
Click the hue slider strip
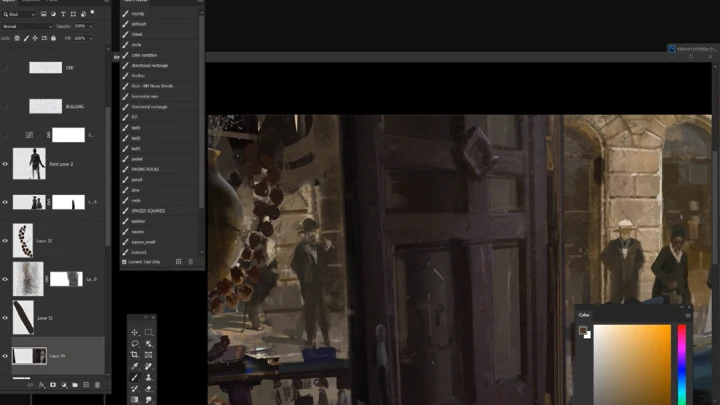[x=682, y=365]
